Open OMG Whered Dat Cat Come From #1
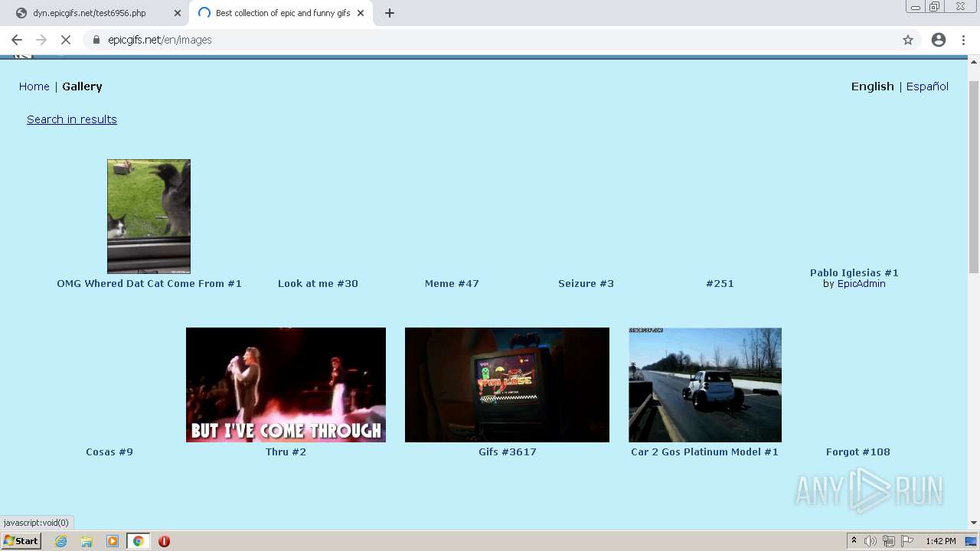This screenshot has width=980, height=551. tap(149, 283)
